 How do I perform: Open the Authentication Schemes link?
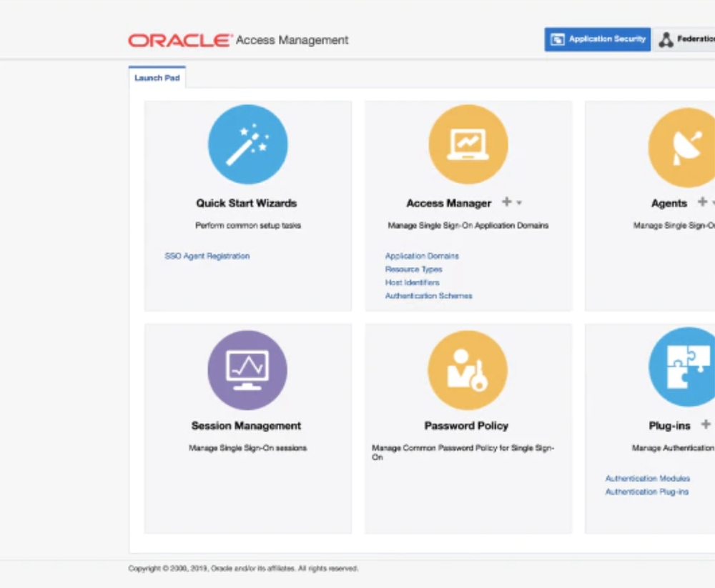tap(428, 296)
